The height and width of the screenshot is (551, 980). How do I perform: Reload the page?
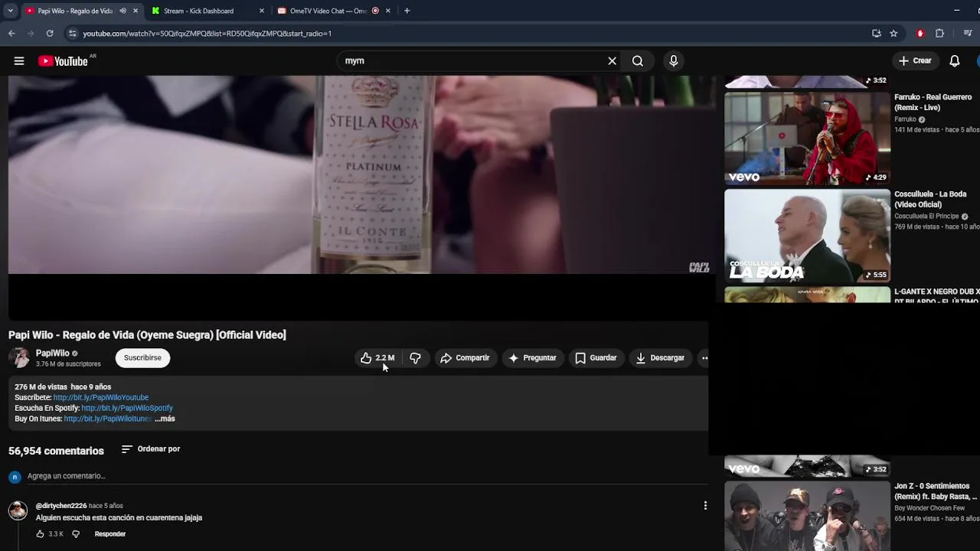50,34
